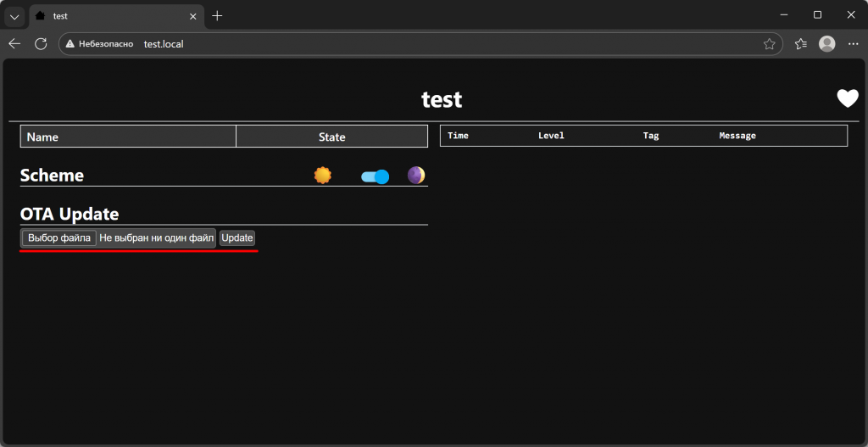Click the "Небезопасно" security warning indicator
The width and height of the screenshot is (868, 447).
(x=98, y=44)
